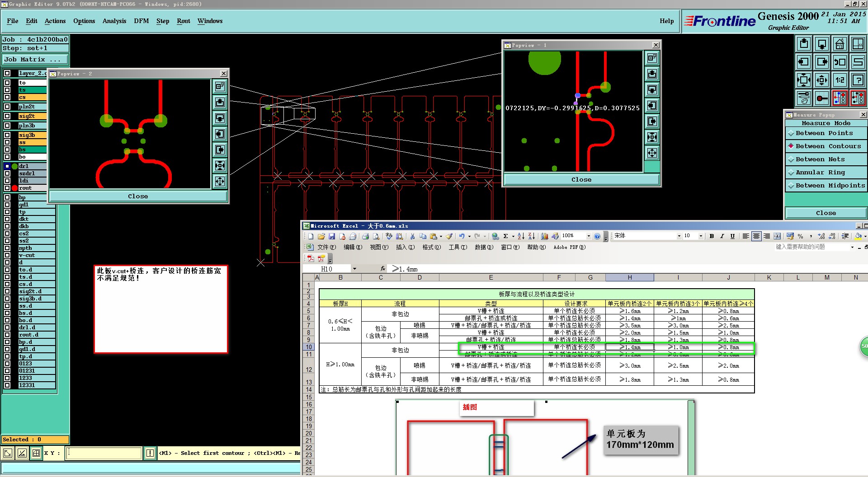
Task: Expand the Excel help question box dropdown
Action: click(852, 247)
